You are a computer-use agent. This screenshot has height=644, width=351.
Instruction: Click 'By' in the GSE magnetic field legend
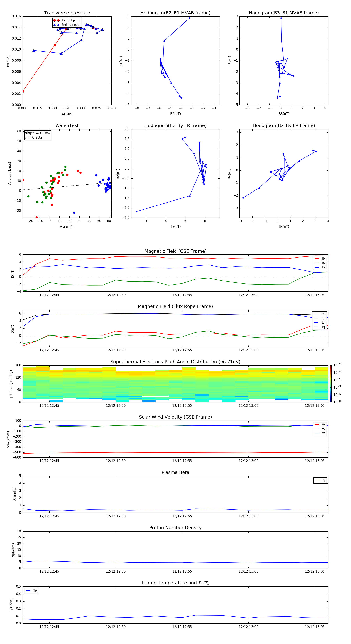tap(320, 263)
